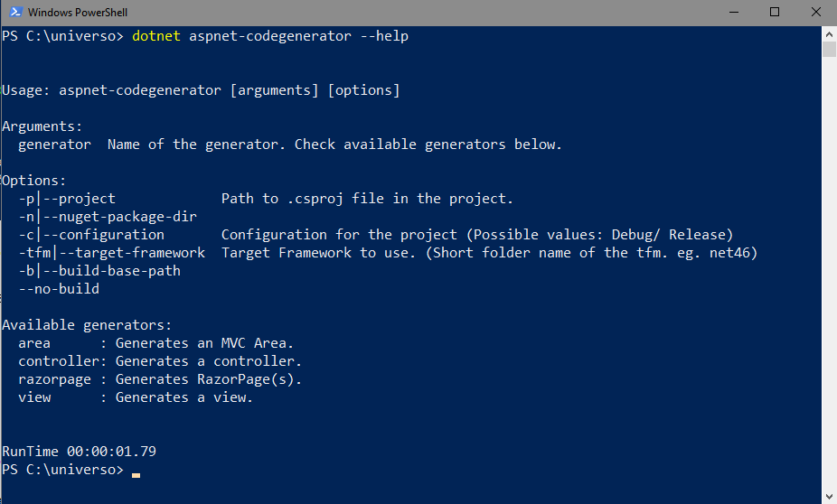
Task: Maximize the Windows PowerShell window
Action: [775, 12]
